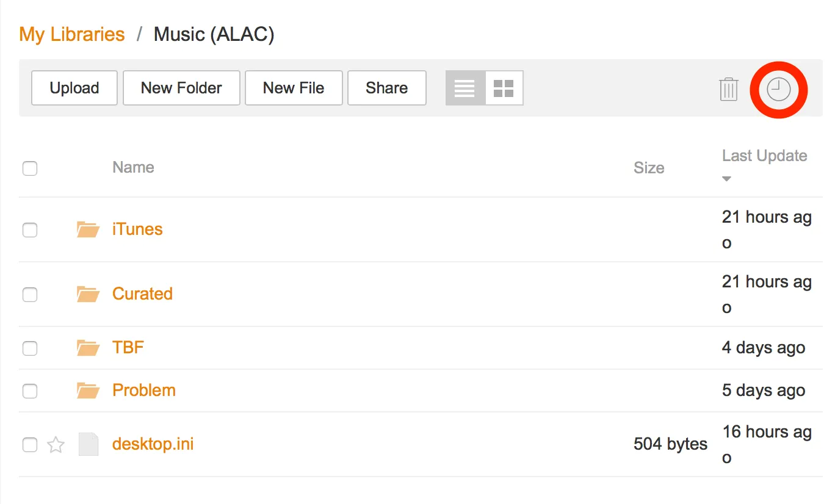Click the desktop.ini file icon
835x504 pixels.
[x=88, y=445]
